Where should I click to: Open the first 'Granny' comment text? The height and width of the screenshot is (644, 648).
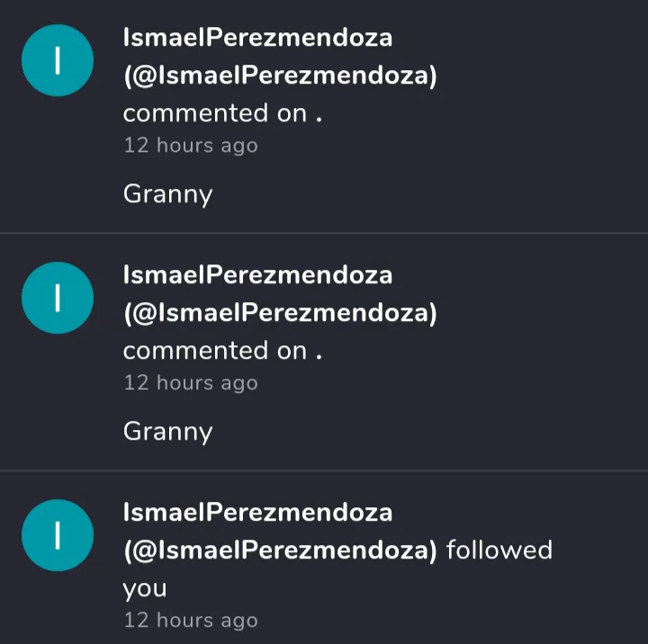pyautogui.click(x=167, y=195)
